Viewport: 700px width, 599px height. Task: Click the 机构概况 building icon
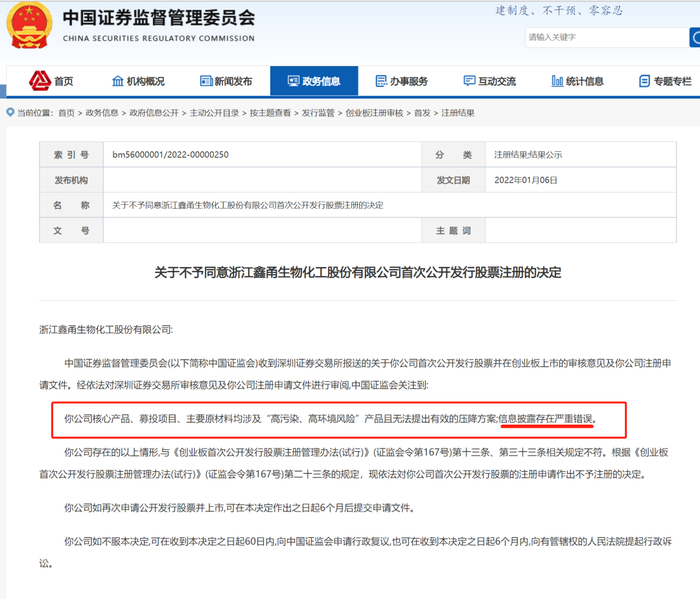coord(117,81)
